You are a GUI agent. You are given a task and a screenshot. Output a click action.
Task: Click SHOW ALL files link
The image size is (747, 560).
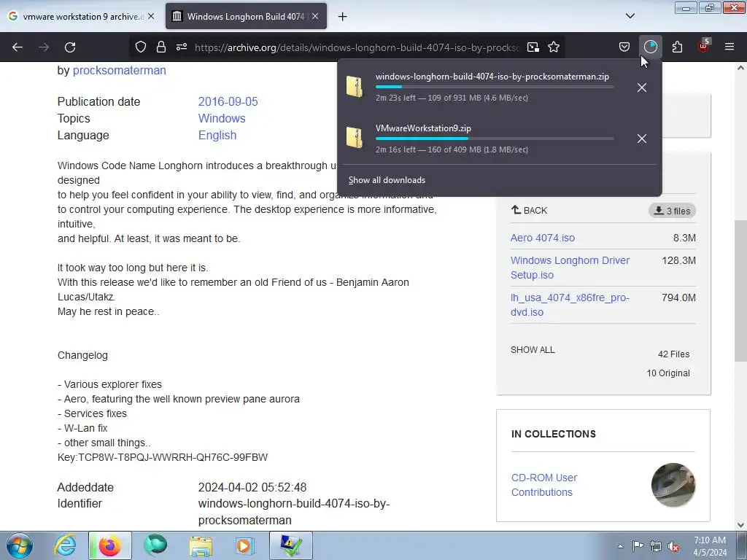tap(533, 349)
